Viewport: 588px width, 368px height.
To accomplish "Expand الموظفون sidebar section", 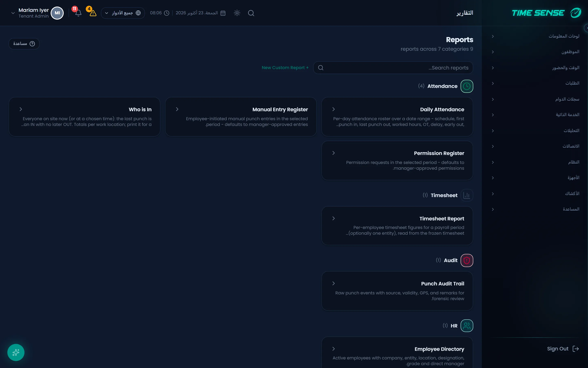I will (x=536, y=52).
